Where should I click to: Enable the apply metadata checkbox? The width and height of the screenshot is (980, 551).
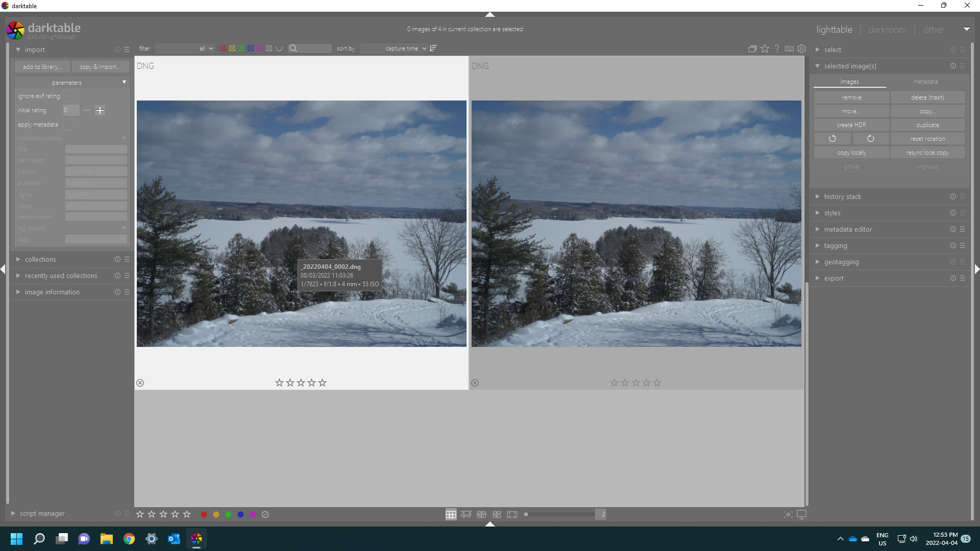69,124
